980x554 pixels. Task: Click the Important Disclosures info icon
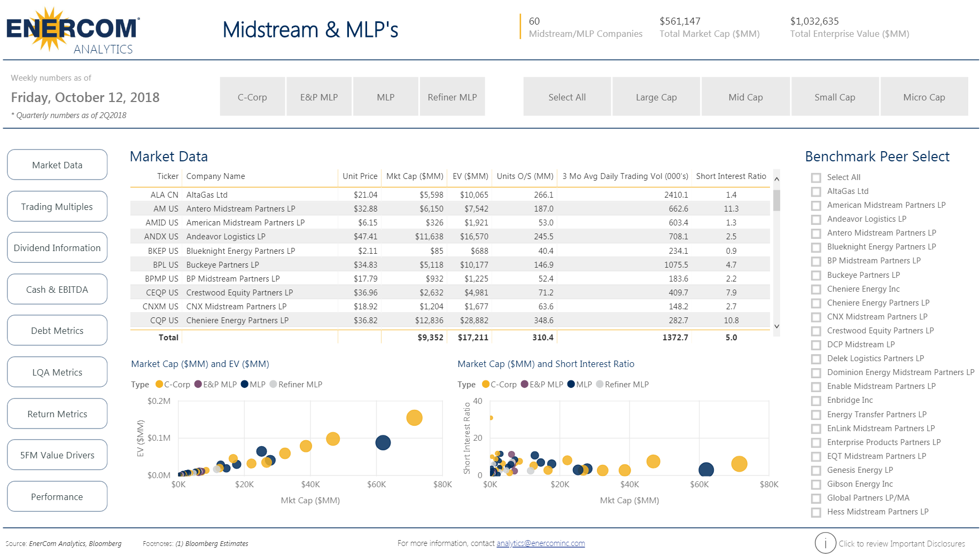pyautogui.click(x=825, y=543)
